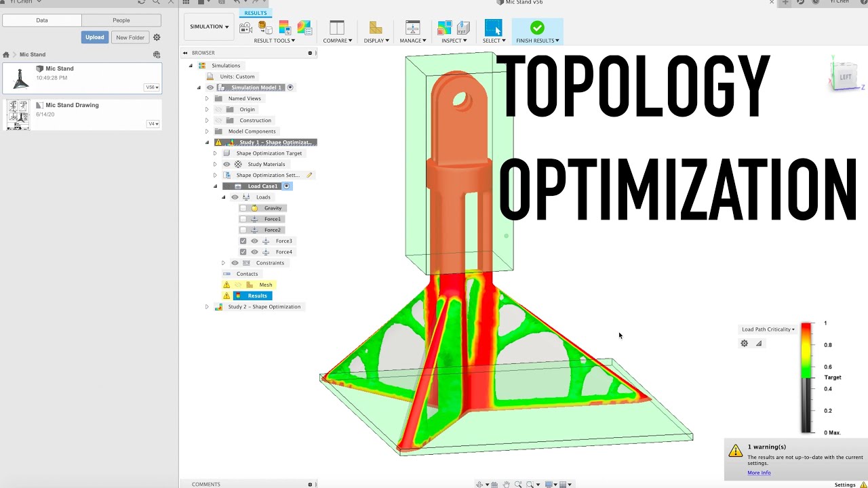Open the DISPLAY dropdown menu

point(376,41)
